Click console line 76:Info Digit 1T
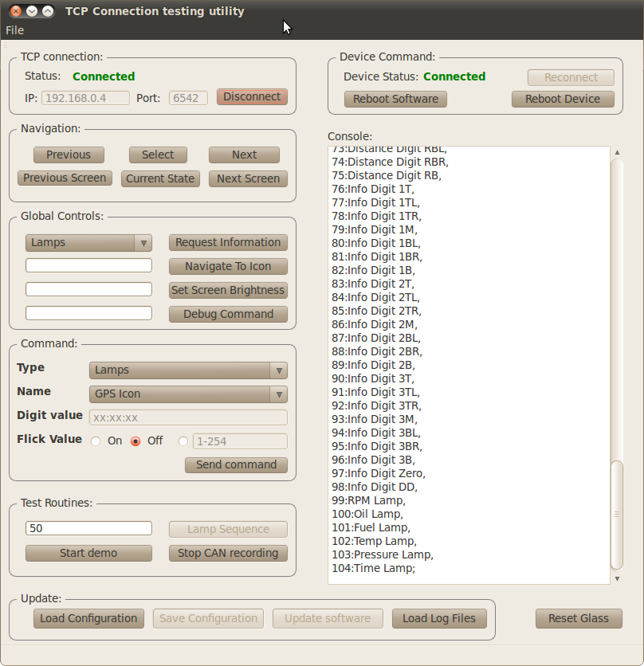Viewport: 644px width, 666px height. (373, 189)
